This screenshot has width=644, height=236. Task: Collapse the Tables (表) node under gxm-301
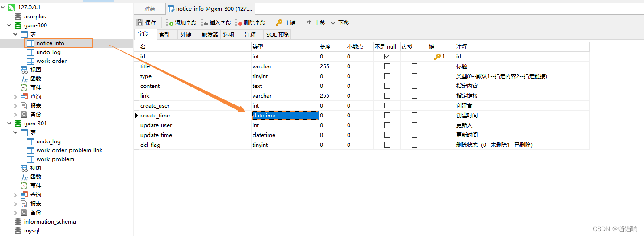[x=16, y=132]
